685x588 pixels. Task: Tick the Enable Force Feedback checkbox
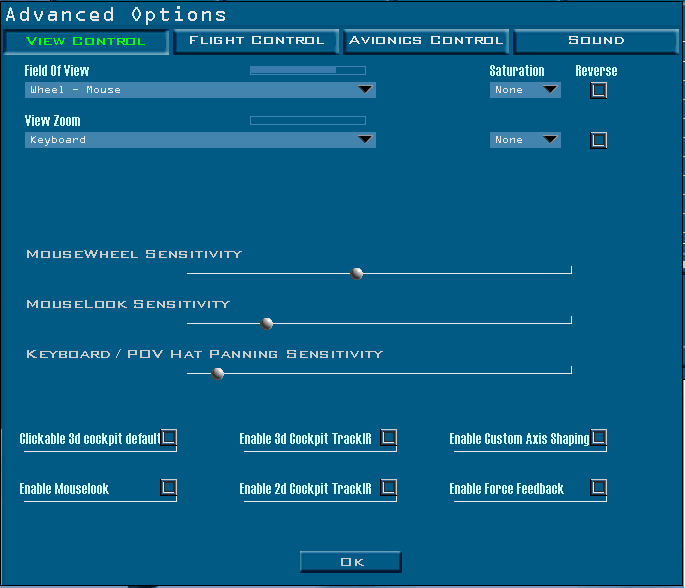click(x=599, y=488)
